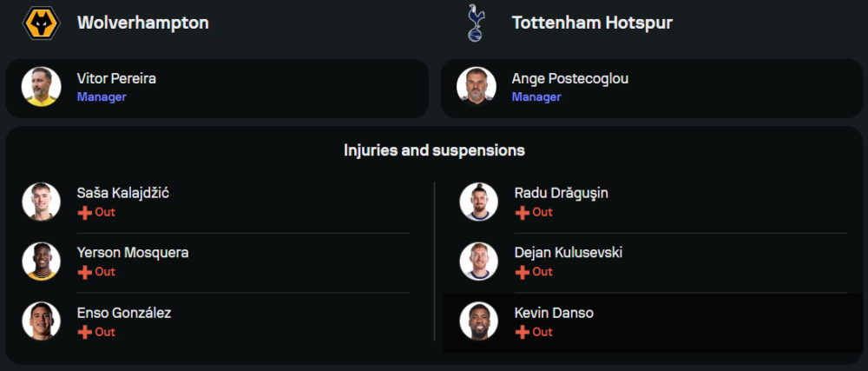Open Kevin Danso's player name link
The width and height of the screenshot is (868, 371).
554,313
